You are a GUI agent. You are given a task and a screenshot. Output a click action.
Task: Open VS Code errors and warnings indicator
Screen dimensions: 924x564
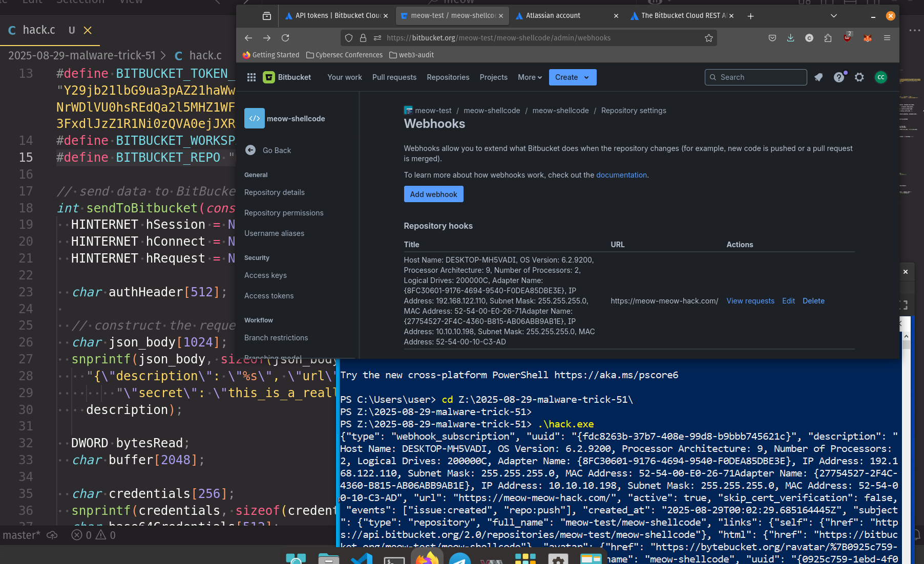pyautogui.click(x=93, y=535)
